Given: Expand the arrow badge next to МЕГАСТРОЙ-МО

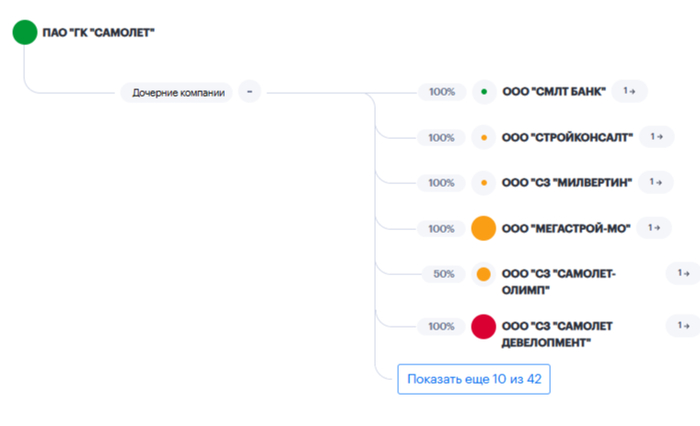Looking at the screenshot, I should (653, 228).
